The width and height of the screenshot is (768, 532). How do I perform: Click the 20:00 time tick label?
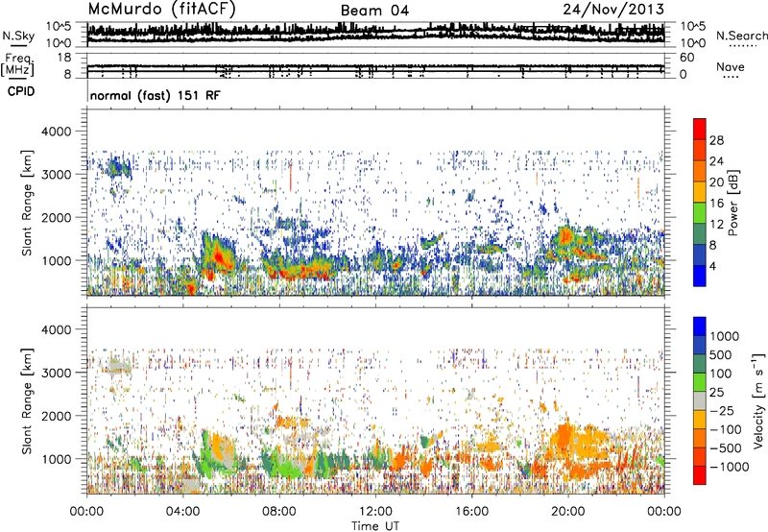[x=567, y=512]
